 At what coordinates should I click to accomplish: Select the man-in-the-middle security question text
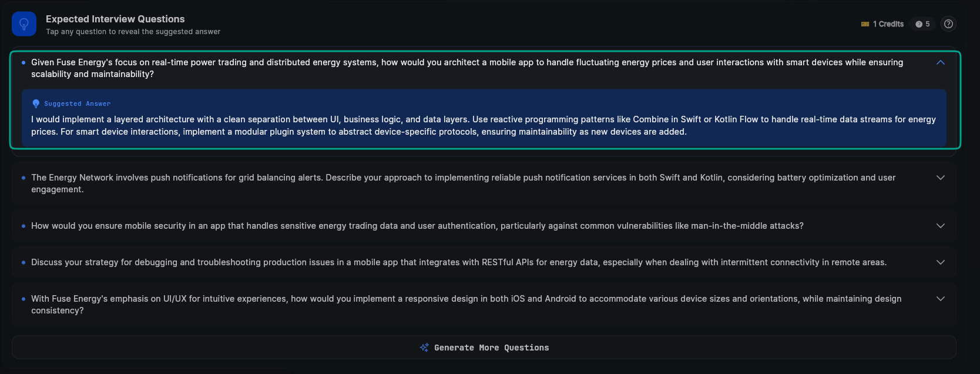tap(417, 226)
